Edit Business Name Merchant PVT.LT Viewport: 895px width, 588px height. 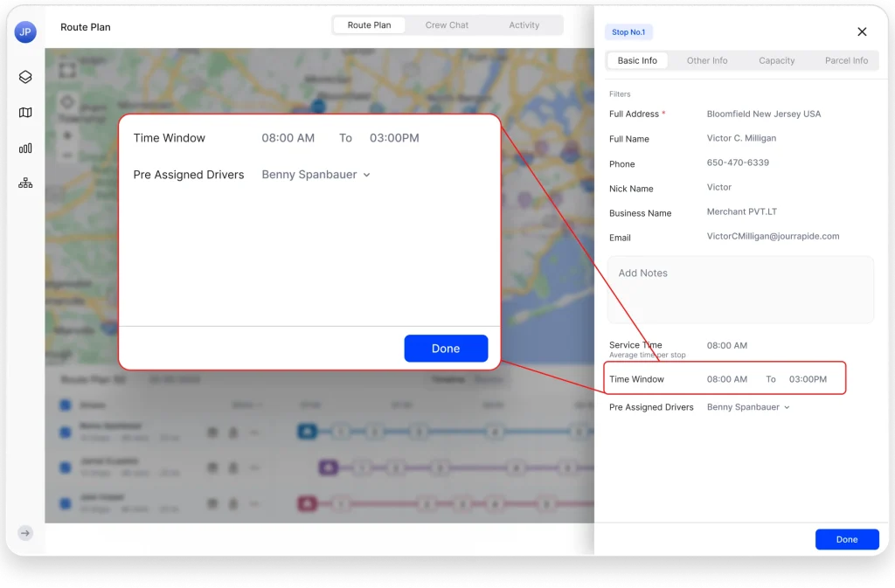pyautogui.click(x=741, y=211)
